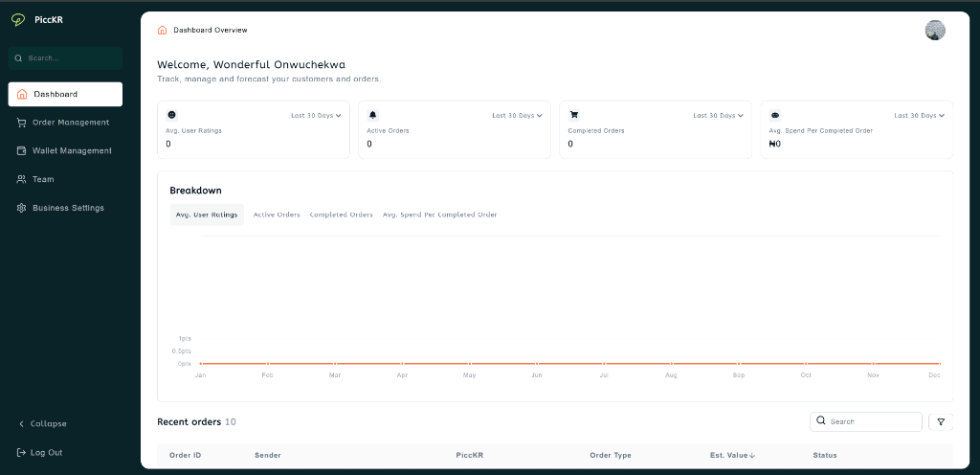Click the home icon beside Dashboard Overview

[163, 30]
